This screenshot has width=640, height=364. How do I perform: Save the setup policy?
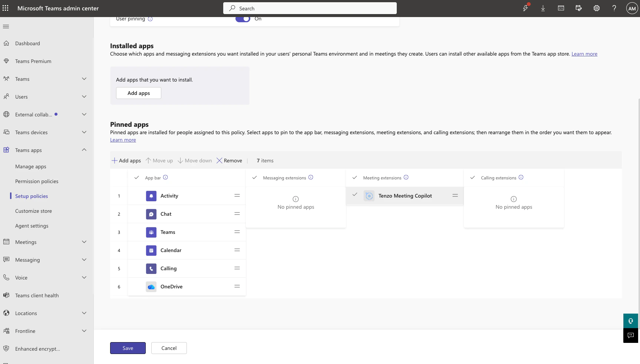point(128,348)
